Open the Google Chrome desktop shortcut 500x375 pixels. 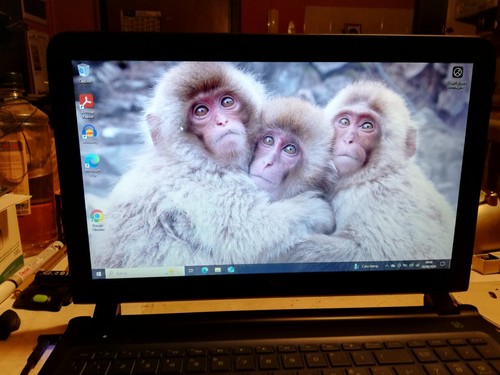[x=97, y=220]
